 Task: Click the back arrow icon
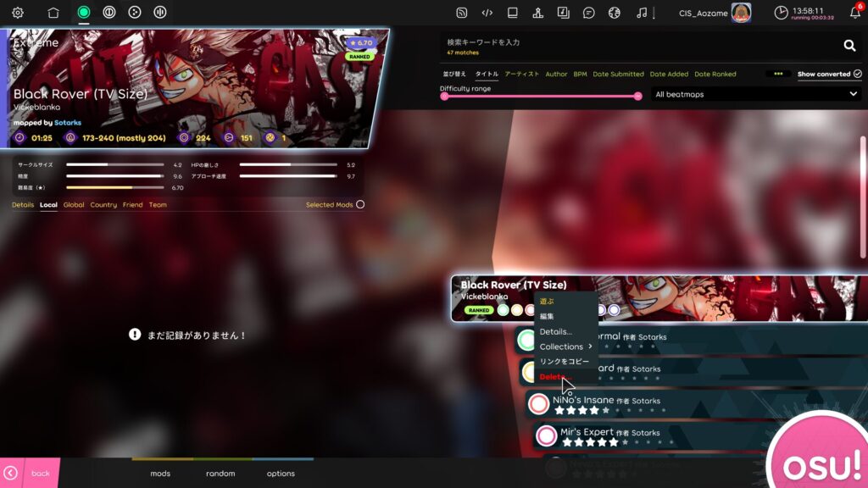(10, 473)
